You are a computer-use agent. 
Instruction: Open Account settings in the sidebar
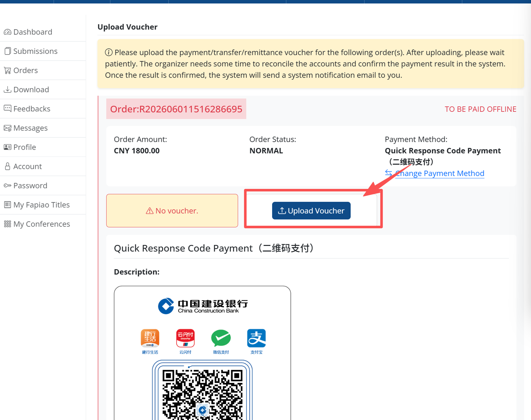pyautogui.click(x=43, y=166)
